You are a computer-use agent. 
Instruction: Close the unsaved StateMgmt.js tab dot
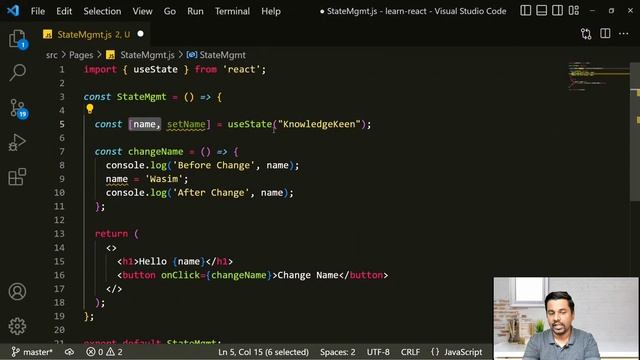(x=140, y=34)
